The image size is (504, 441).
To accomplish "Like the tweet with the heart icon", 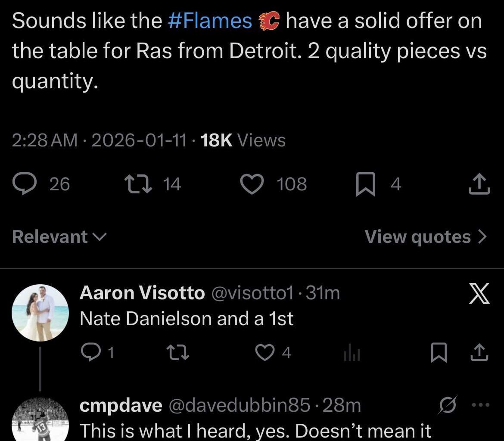I will click(x=252, y=184).
